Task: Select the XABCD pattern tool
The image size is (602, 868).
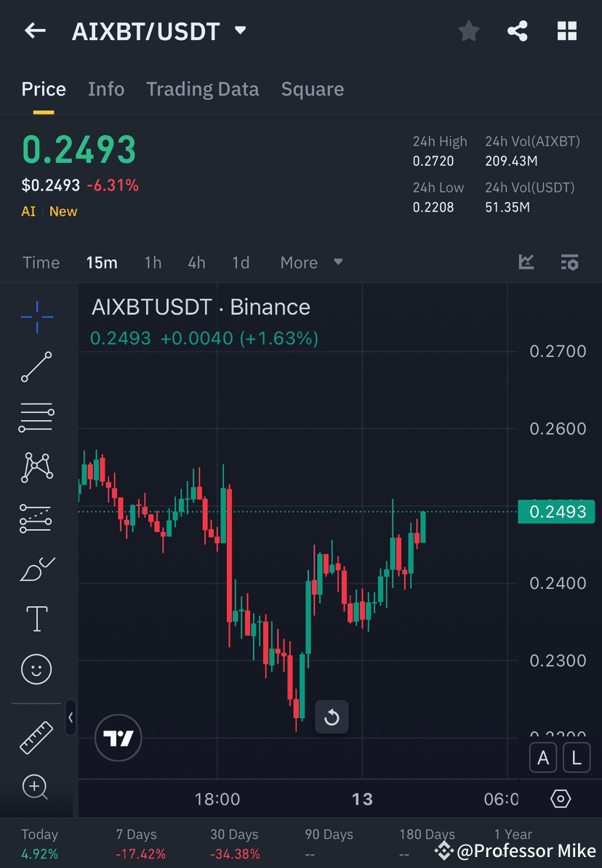Action: pyautogui.click(x=35, y=467)
